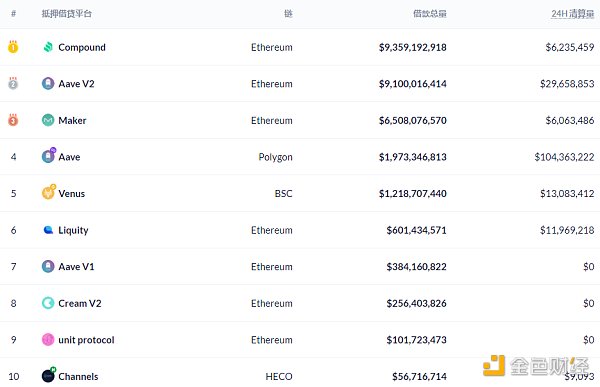Click Aave Polygon liquidation amount $104,363,222
600x387 pixels.
[564, 157]
